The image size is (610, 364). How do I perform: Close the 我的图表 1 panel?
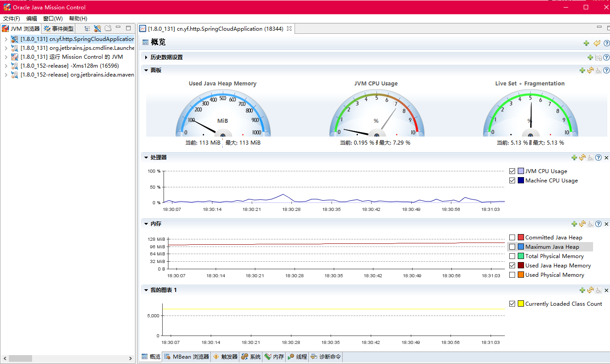(606, 290)
